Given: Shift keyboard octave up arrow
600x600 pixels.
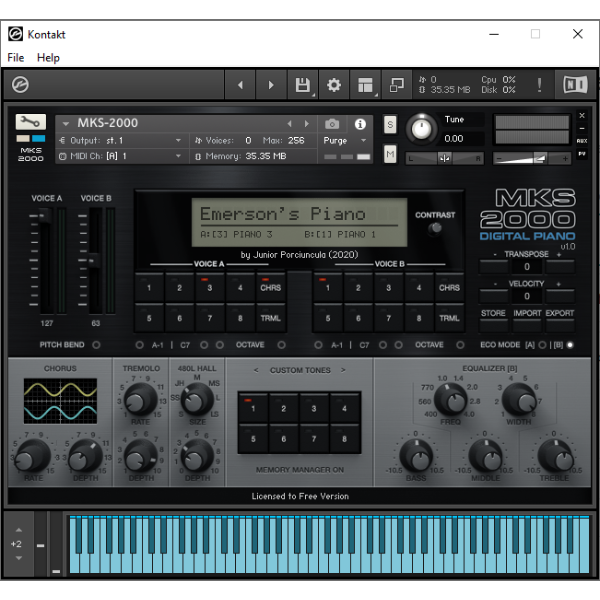Looking at the screenshot, I should (18, 530).
